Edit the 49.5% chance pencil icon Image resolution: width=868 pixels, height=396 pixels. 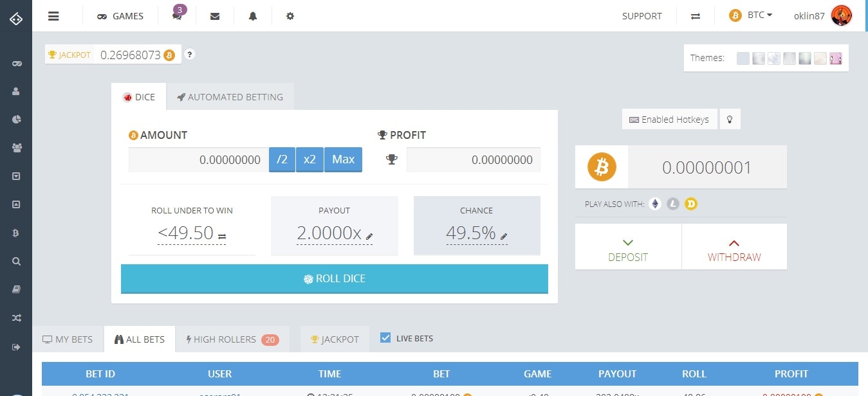click(x=504, y=237)
